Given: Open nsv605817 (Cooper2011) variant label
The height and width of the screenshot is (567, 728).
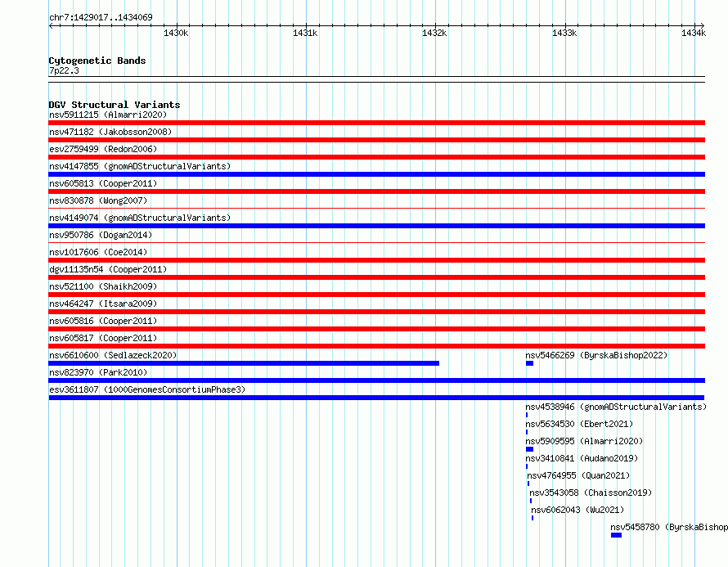Looking at the screenshot, I should (x=103, y=338).
